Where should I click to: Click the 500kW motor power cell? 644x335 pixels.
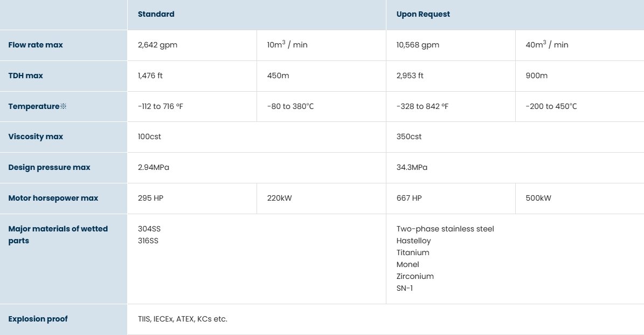[538, 198]
